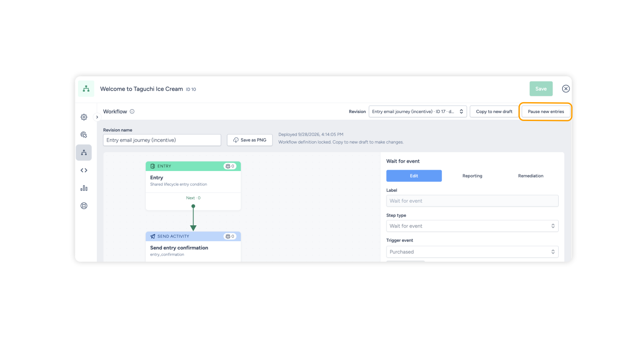Click the "entry_confirmation" text
644x338 pixels.
[x=167, y=254]
